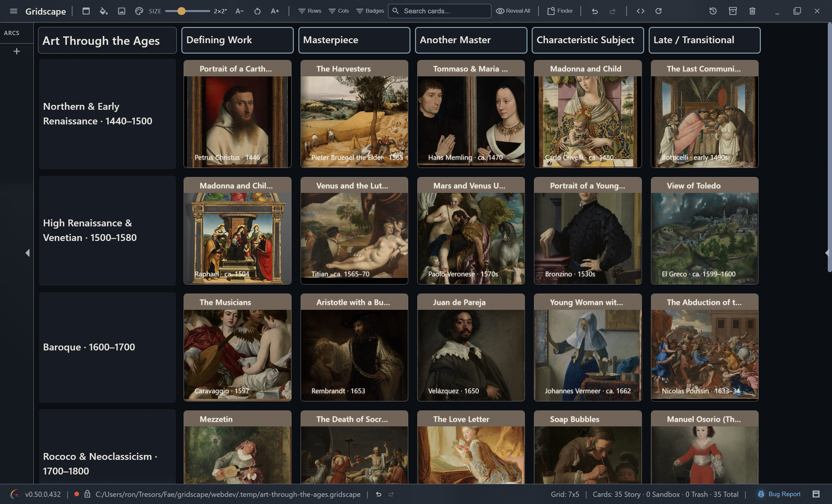Open the color palette icon
The image size is (832, 504).
tap(139, 11)
